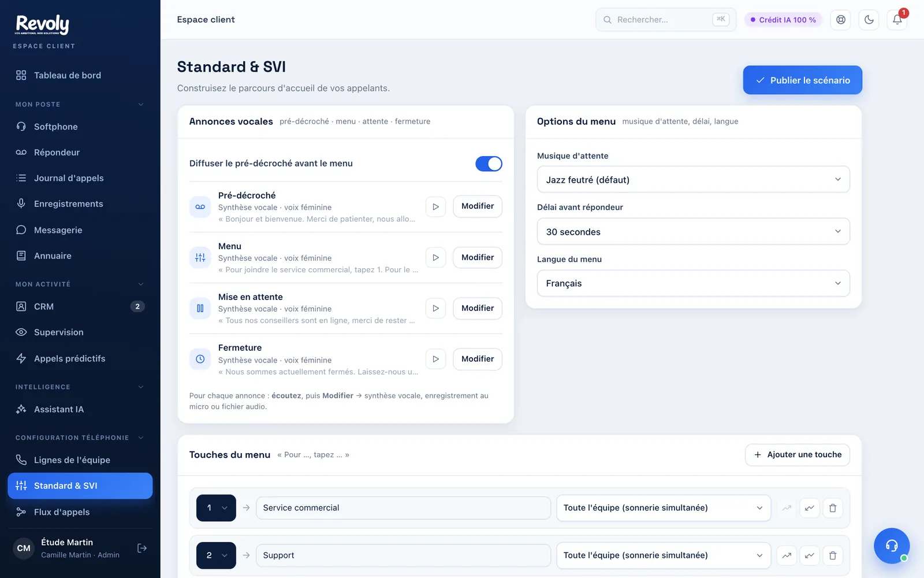Screen dimensions: 924x578
Task: Open the Répondeur voicemail page
Action: (x=80, y=153)
